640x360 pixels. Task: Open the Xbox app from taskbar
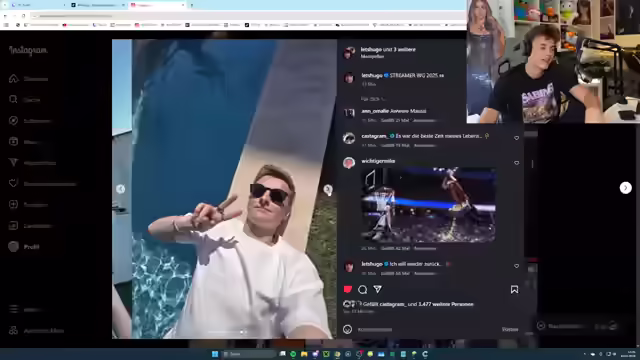coord(326,354)
